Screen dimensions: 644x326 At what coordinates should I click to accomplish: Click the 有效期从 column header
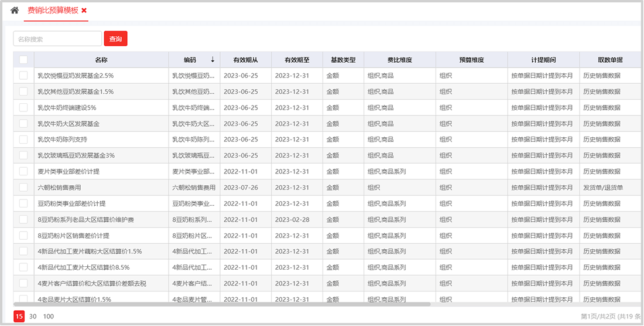[245, 60]
